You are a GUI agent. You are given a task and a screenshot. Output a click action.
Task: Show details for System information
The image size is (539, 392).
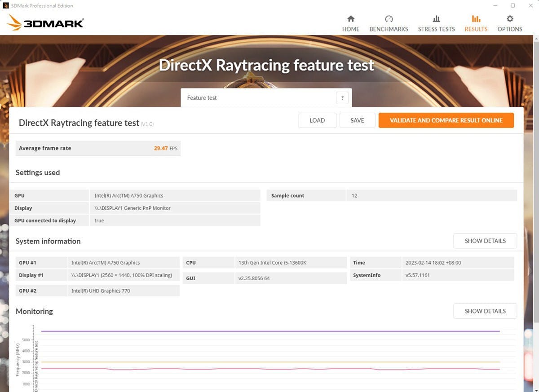coord(485,241)
